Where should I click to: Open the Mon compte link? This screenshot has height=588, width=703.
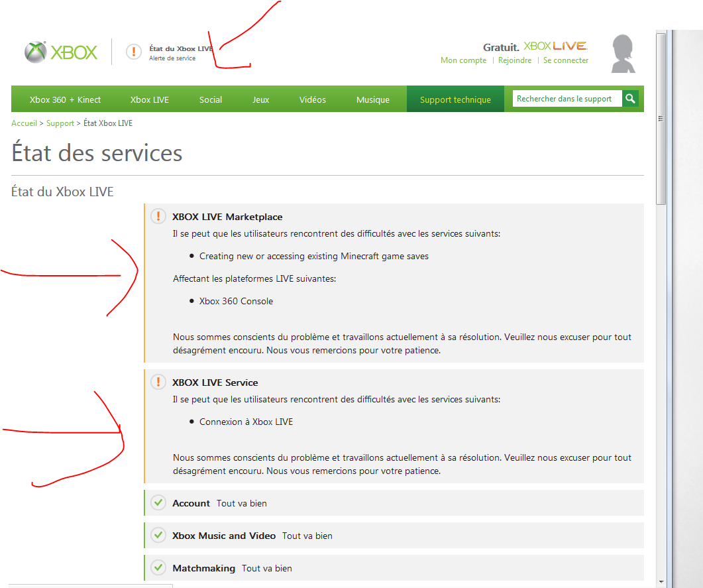464,60
